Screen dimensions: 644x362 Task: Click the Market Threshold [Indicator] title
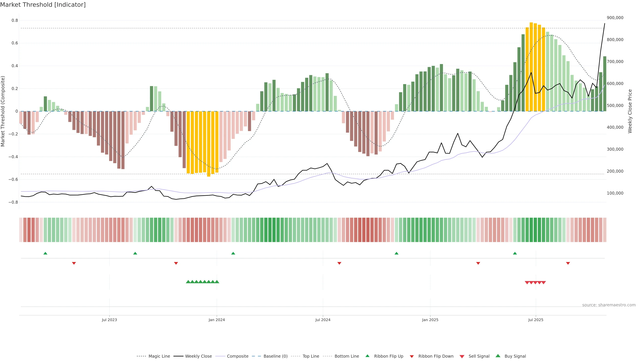[43, 5]
